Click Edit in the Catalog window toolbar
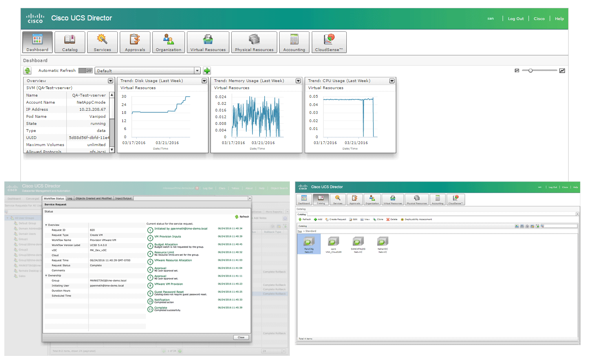 [x=353, y=219]
